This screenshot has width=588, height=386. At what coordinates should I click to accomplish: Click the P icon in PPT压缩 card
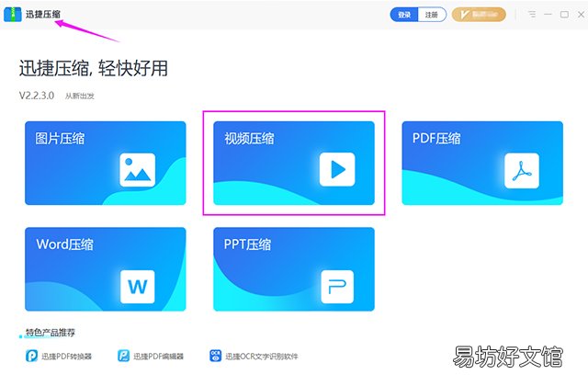(x=337, y=287)
